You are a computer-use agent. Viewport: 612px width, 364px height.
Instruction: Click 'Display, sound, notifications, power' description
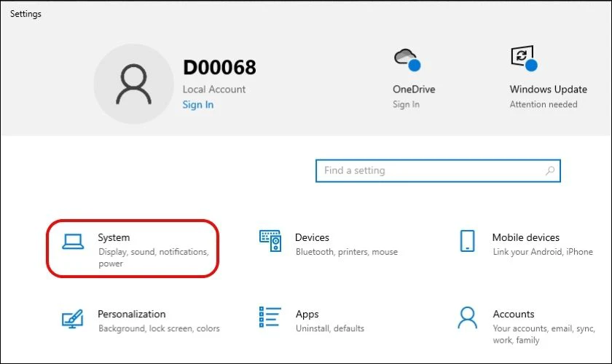(154, 258)
